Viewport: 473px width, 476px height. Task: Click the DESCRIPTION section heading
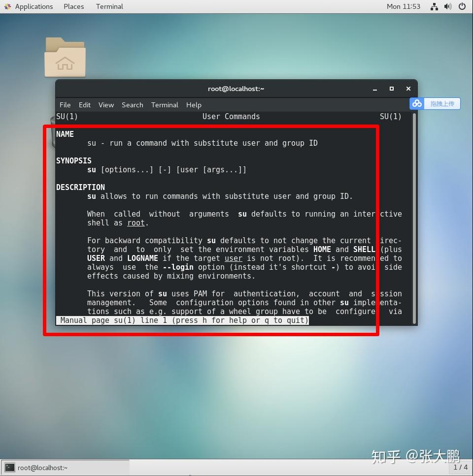80,188
